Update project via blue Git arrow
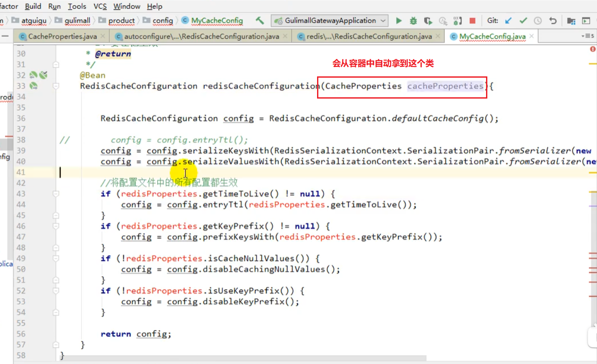The image size is (597, 364). coord(508,20)
